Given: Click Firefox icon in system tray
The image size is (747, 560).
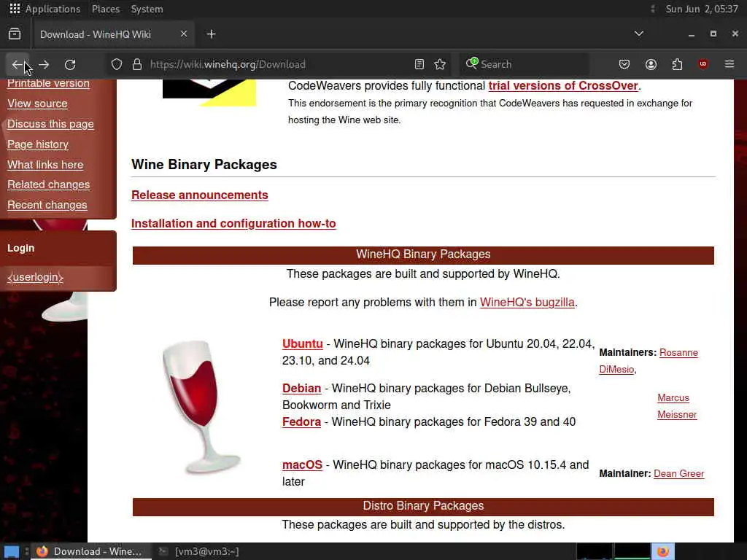Looking at the screenshot, I should tap(663, 551).
